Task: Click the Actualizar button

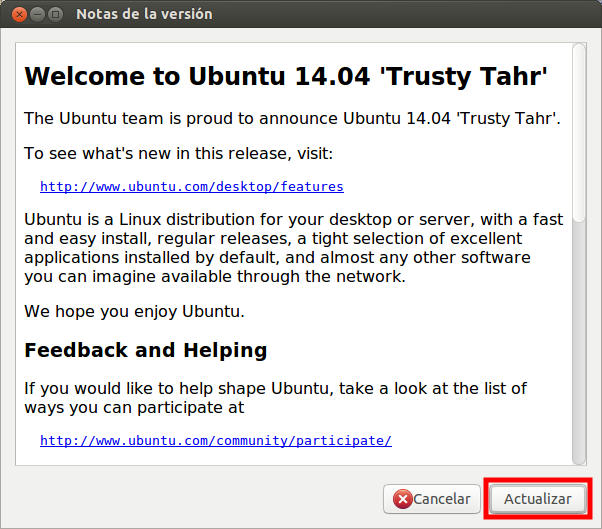Action: [538, 499]
